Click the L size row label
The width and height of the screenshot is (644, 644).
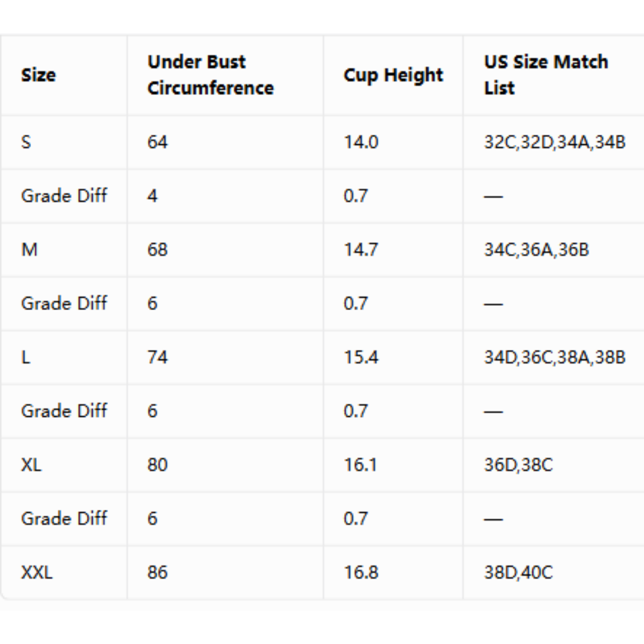tap(26, 357)
